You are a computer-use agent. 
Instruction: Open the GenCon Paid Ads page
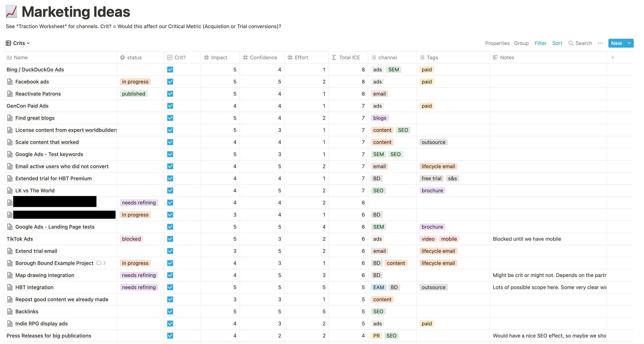click(x=27, y=106)
